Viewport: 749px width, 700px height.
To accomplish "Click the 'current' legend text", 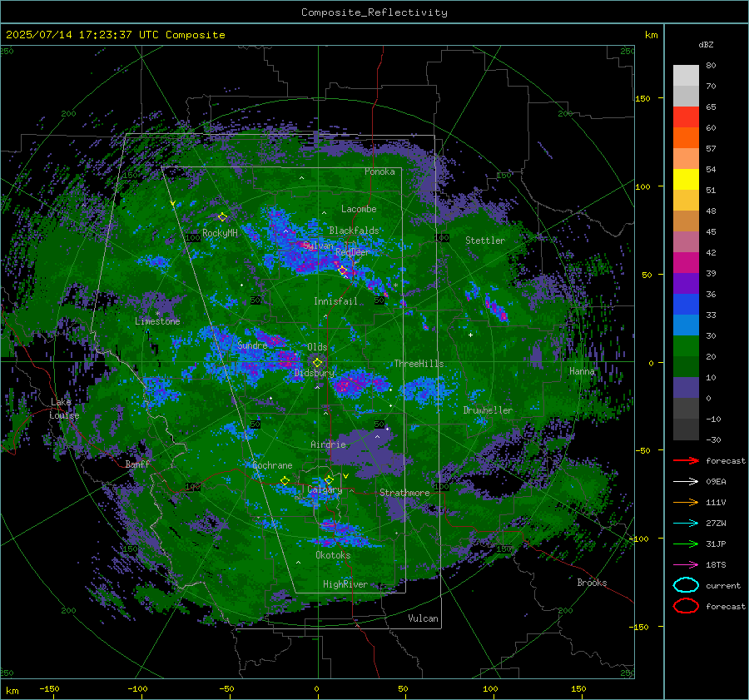I will click(x=723, y=585).
